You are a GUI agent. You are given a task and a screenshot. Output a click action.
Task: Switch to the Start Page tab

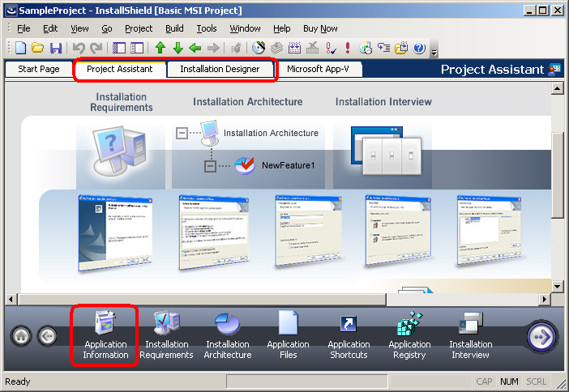(39, 69)
